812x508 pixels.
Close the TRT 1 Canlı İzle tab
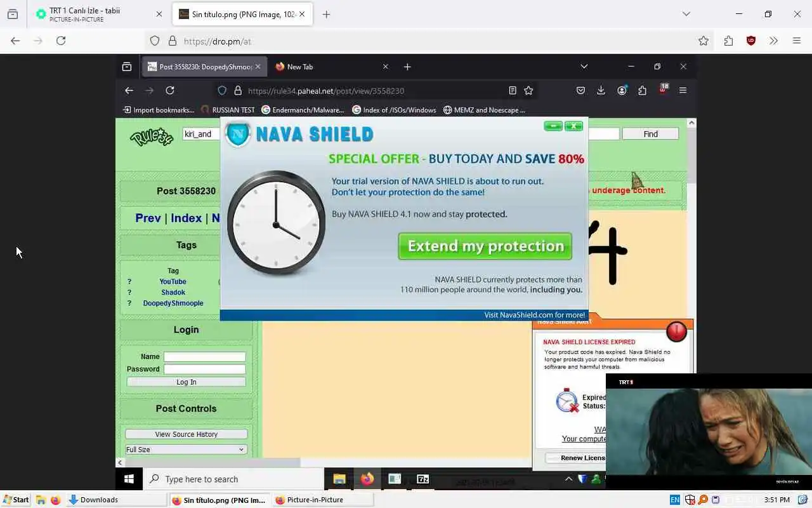[x=159, y=14]
